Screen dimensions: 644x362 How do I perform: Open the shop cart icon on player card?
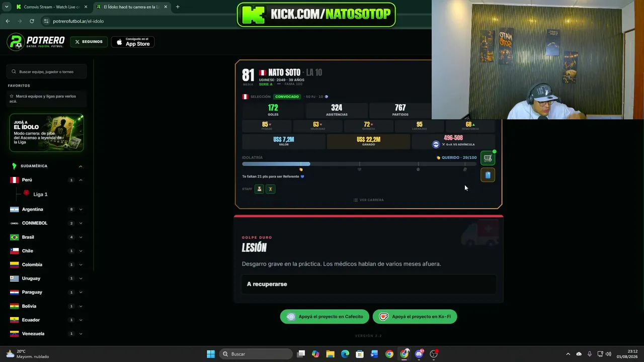[488, 158]
